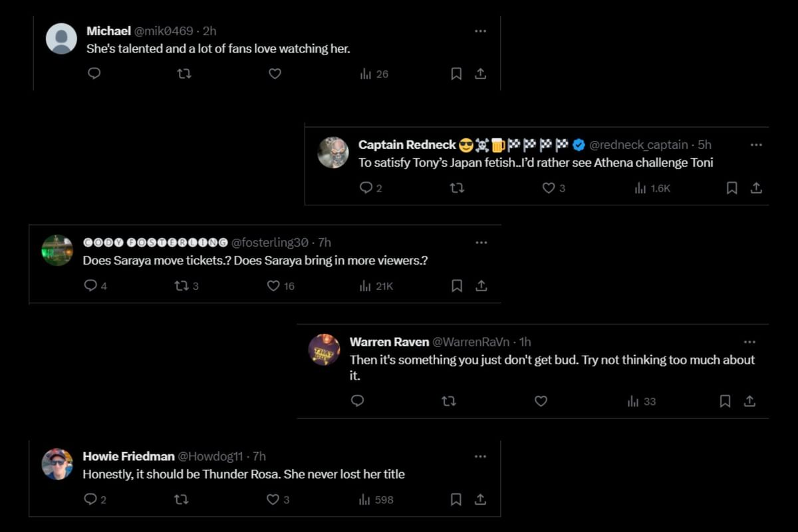The width and height of the screenshot is (798, 532).
Task: Open Captain Redneck's tweet options menu
Action: [756, 145]
